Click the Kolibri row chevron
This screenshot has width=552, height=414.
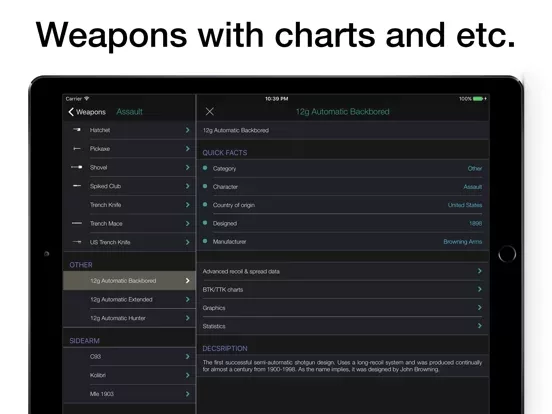pyautogui.click(x=188, y=375)
